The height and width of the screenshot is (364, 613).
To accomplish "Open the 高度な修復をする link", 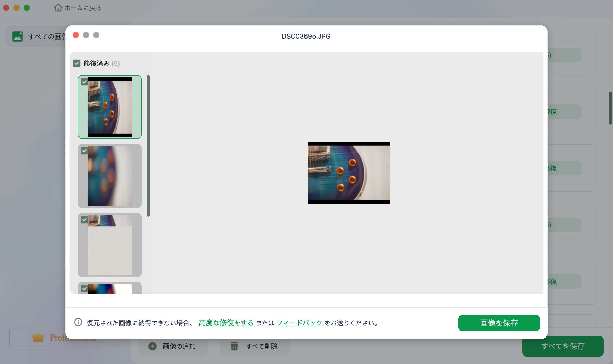I will tap(226, 323).
